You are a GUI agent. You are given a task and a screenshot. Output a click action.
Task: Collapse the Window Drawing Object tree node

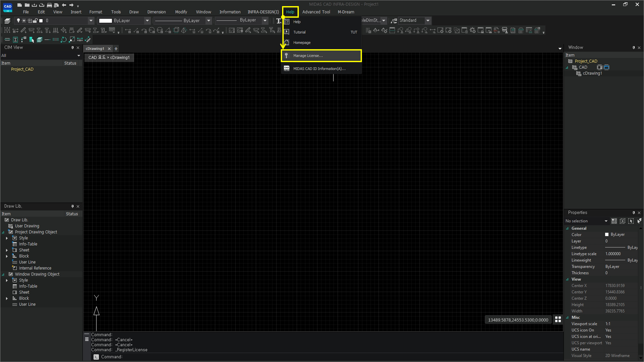pyautogui.click(x=3, y=274)
